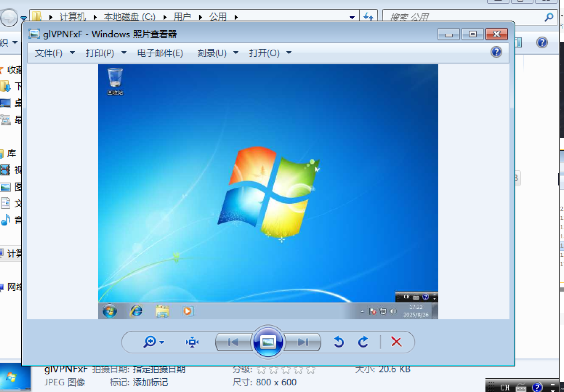Select 计算机 in the address bar
The image size is (564, 392).
pyautogui.click(x=73, y=17)
